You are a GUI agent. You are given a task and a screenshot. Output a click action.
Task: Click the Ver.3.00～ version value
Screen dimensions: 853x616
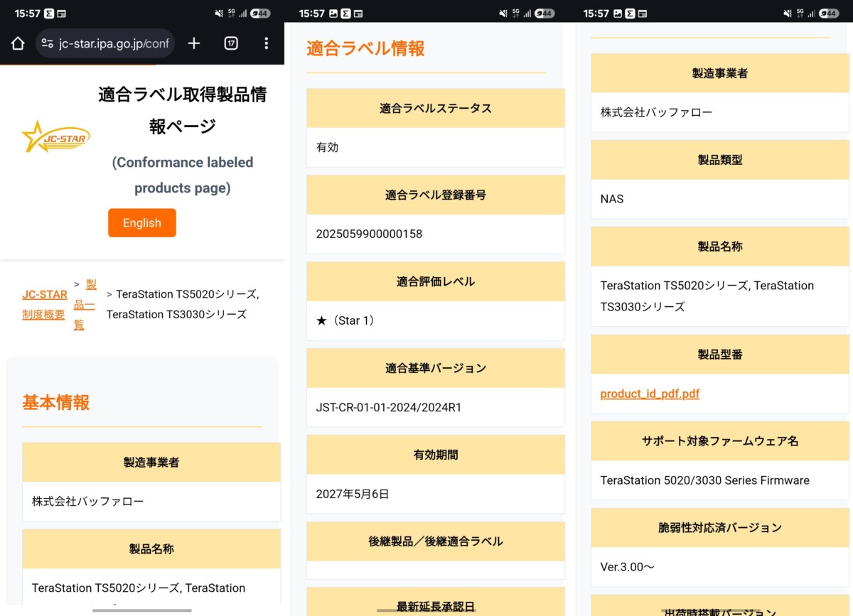click(628, 567)
